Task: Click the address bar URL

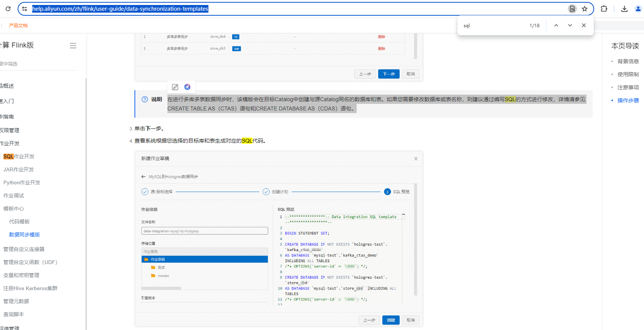Action: tap(120, 9)
